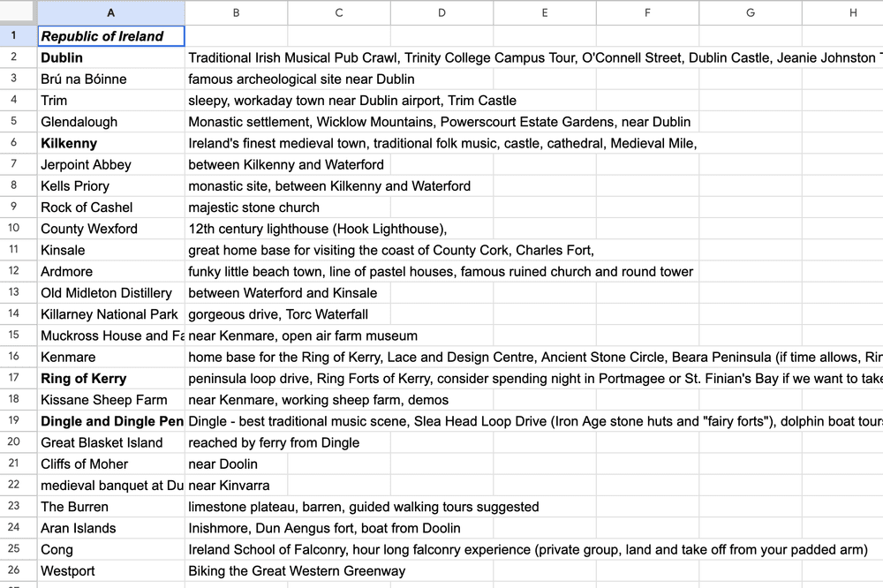This screenshot has width=883, height=588.
Task: Select row 19 header
Action: point(19,421)
